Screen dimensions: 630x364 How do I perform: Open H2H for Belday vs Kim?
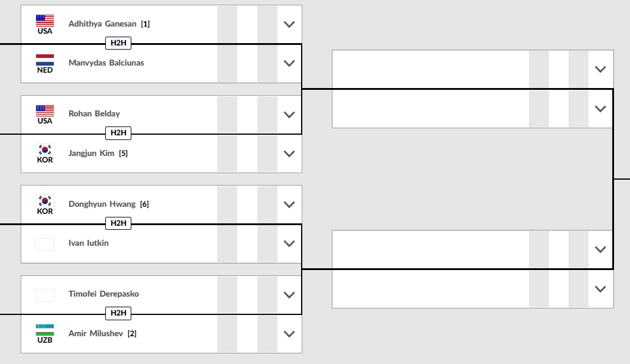(118, 133)
